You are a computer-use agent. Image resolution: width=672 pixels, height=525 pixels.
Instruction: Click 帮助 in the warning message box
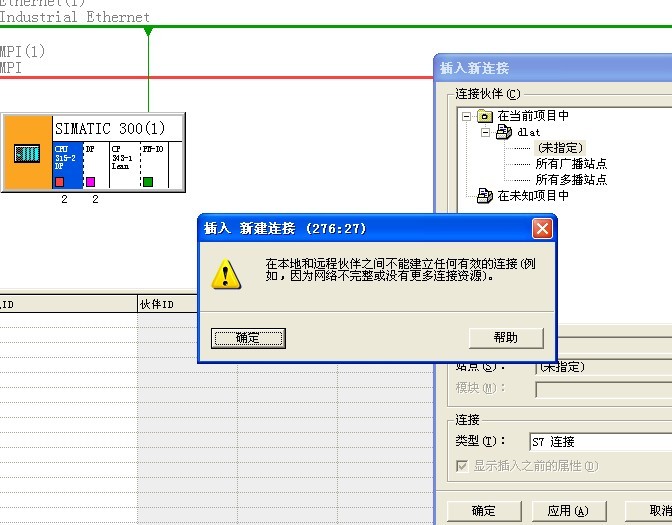pyautogui.click(x=506, y=338)
